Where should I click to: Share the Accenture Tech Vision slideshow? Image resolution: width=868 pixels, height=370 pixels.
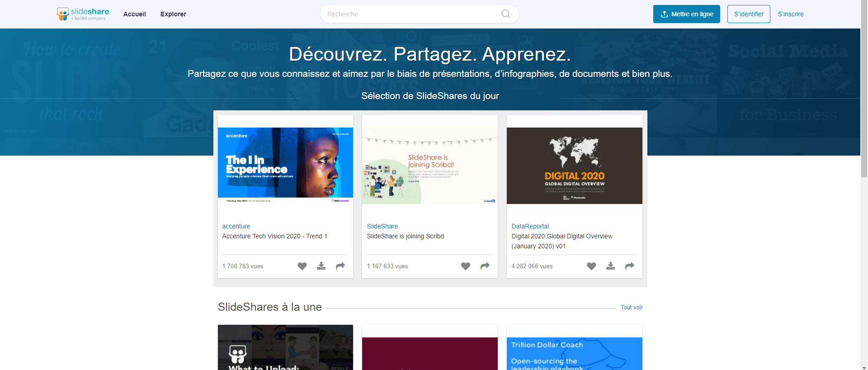point(340,266)
